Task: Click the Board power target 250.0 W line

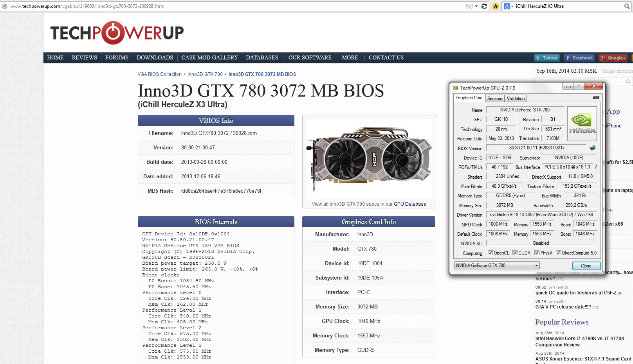Action: (x=184, y=263)
